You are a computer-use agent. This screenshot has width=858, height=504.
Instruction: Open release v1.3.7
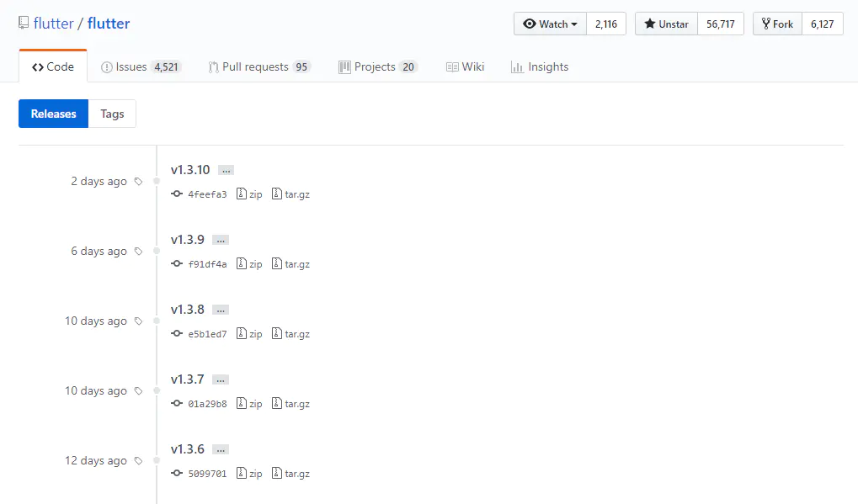pyautogui.click(x=187, y=379)
